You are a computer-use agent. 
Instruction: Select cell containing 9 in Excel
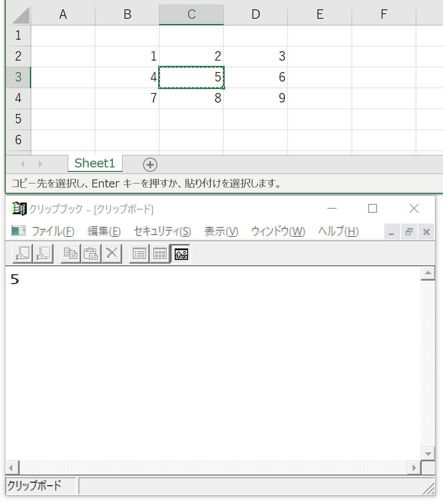[x=256, y=98]
